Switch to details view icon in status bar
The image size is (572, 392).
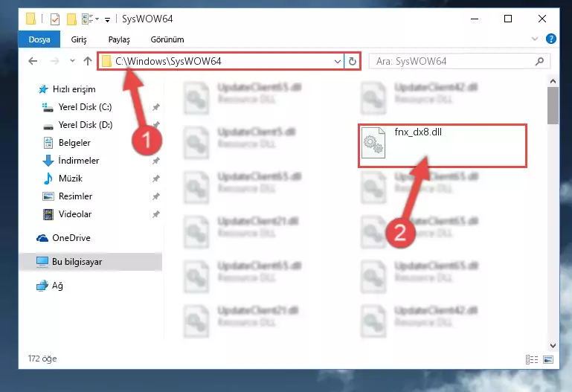click(x=532, y=359)
